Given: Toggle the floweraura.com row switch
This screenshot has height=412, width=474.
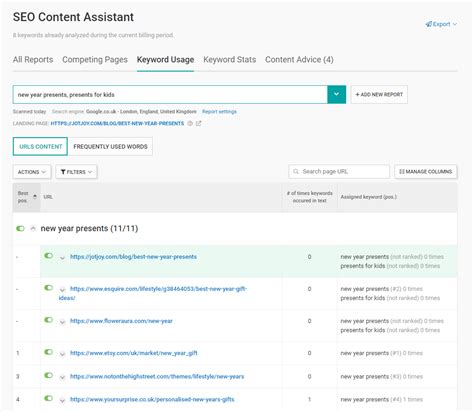Looking at the screenshot, I should tap(49, 320).
